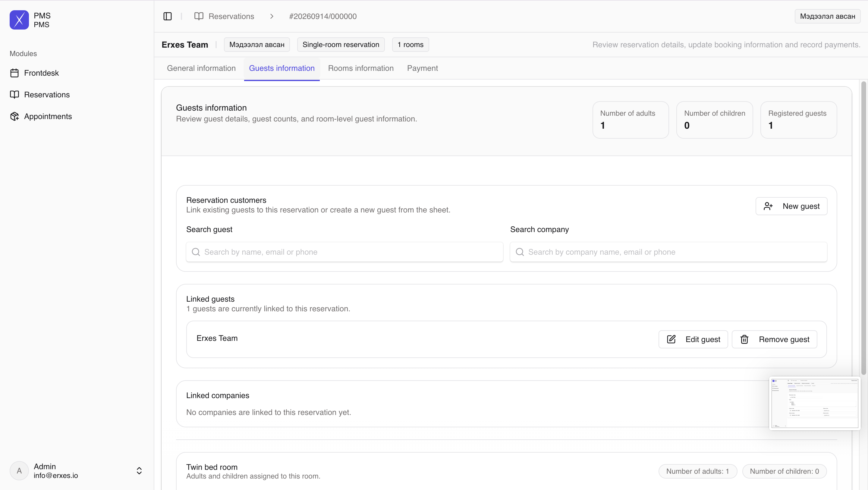Viewport: 868px width, 490px height.
Task: Click the Appointments icon in sidebar
Action: [14, 116]
